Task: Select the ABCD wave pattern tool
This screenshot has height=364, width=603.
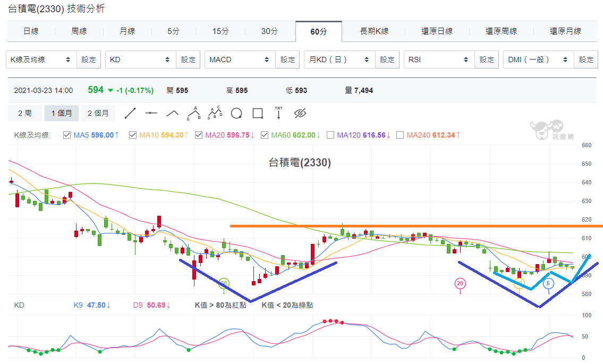Action: click(x=215, y=113)
